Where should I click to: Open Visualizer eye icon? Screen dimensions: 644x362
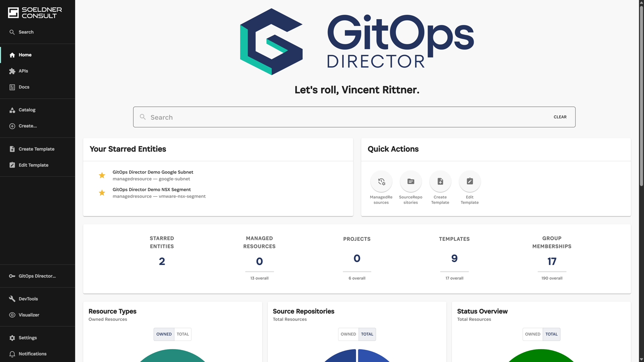click(12, 315)
